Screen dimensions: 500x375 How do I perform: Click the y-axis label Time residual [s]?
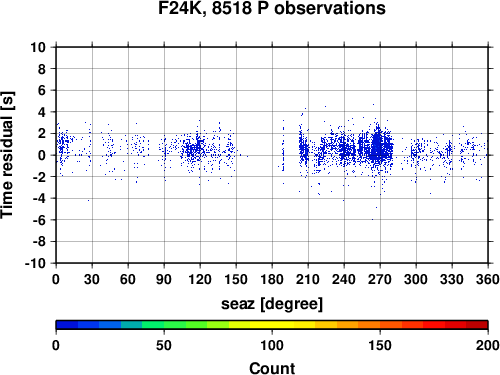click(8, 155)
